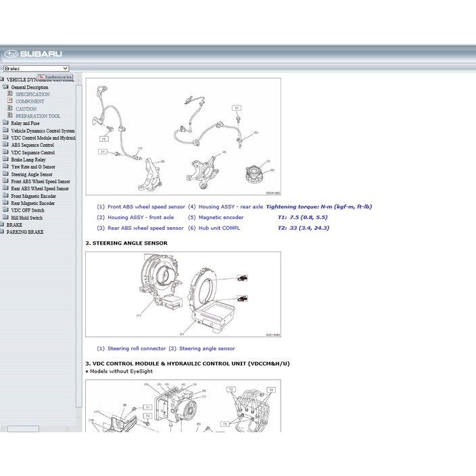
Task: Click the CAUTION document icon
Action: (10, 109)
